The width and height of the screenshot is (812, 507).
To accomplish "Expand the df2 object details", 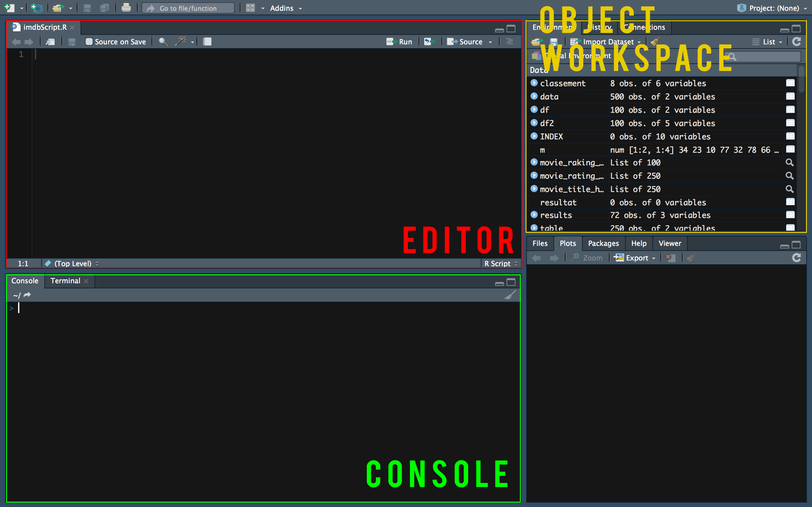I will tap(534, 123).
